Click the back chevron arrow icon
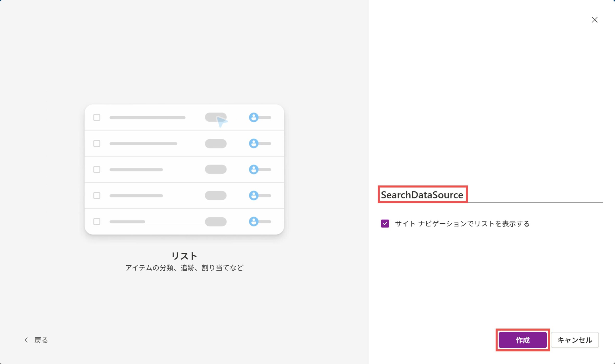615x364 pixels. [26, 340]
